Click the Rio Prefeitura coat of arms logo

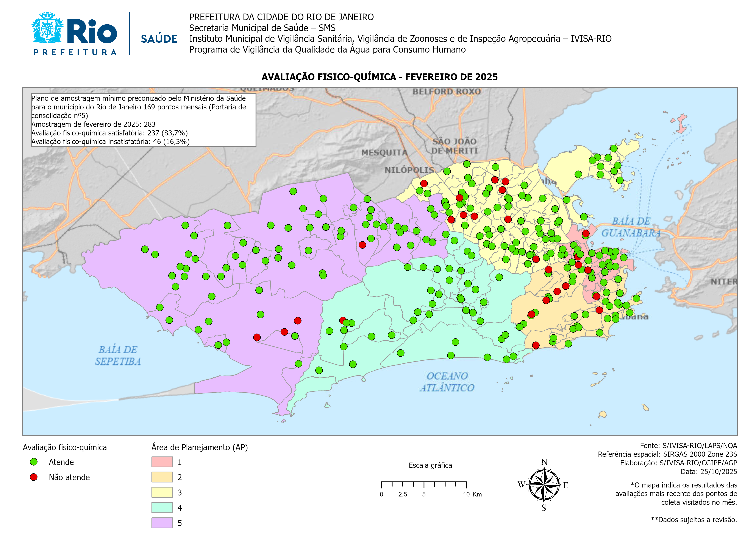pyautogui.click(x=48, y=28)
